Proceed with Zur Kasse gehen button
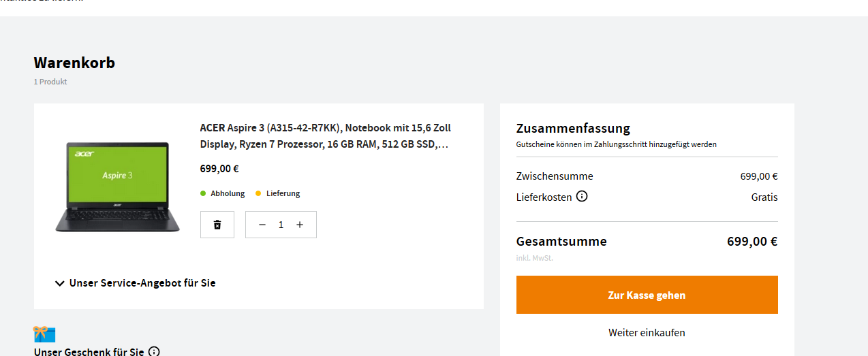868x356 pixels. click(x=647, y=295)
